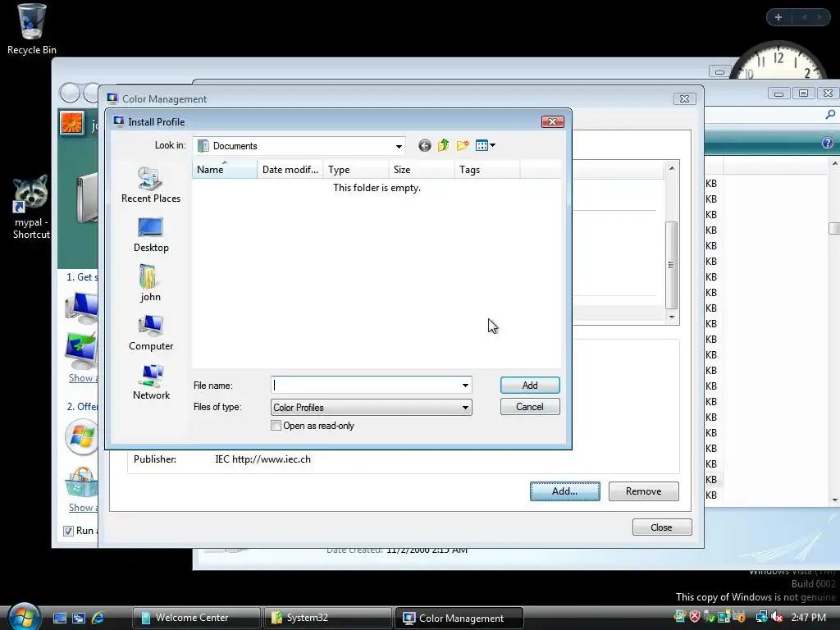Open the Windows Start menu orb
This screenshot has height=630, width=840.
(24, 615)
